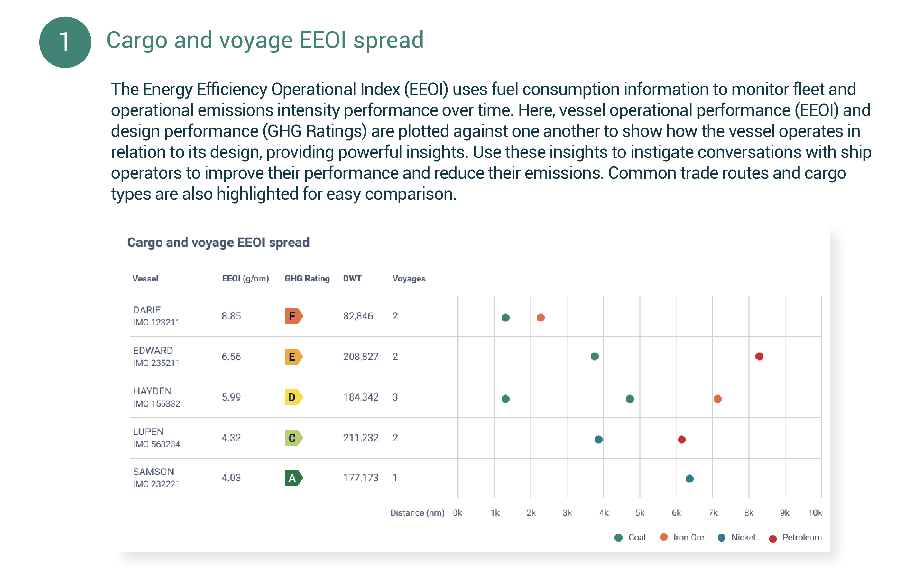Click the E GHG rating badge for EDWARD
924x579 pixels.
(x=293, y=357)
